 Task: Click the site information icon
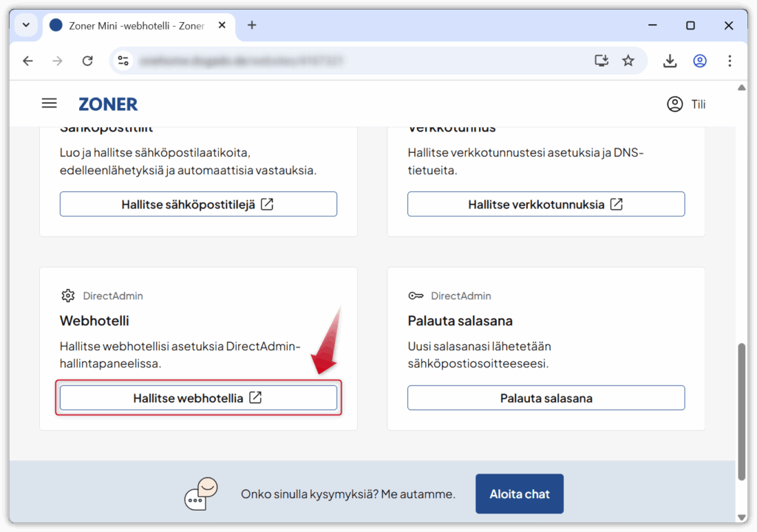(123, 61)
